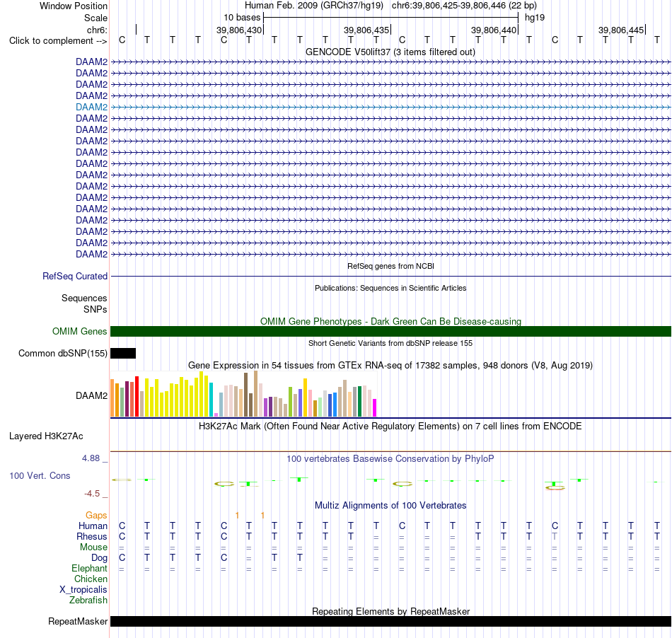Click 'Human Feb. 2009 (GRCh37/hg19)' header text
Screen dimensions: 672x638
tap(313, 6)
